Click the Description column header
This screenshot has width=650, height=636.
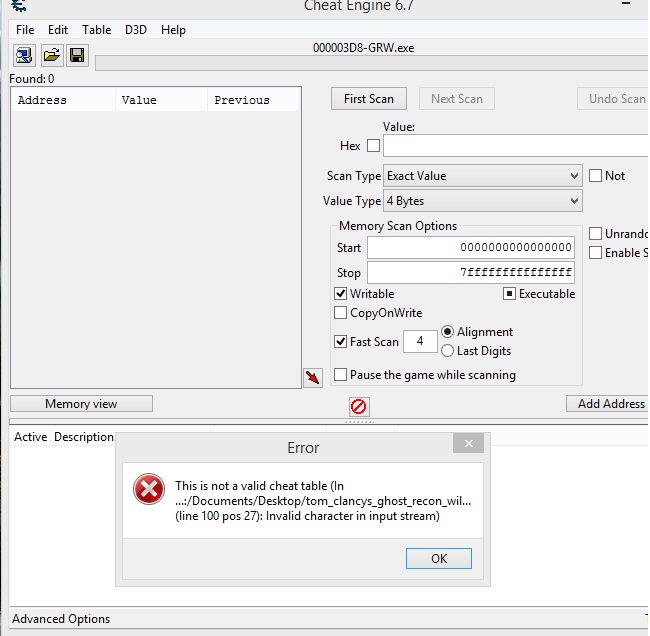click(x=84, y=437)
